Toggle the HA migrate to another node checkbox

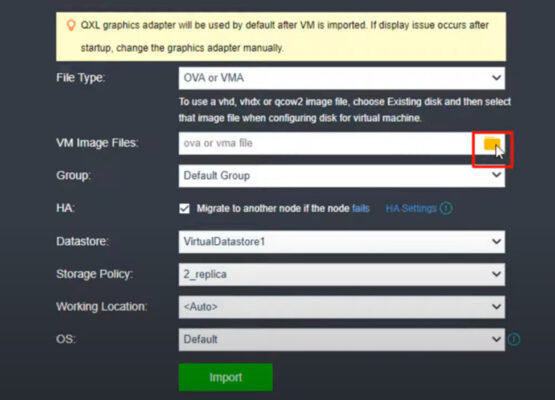click(184, 208)
